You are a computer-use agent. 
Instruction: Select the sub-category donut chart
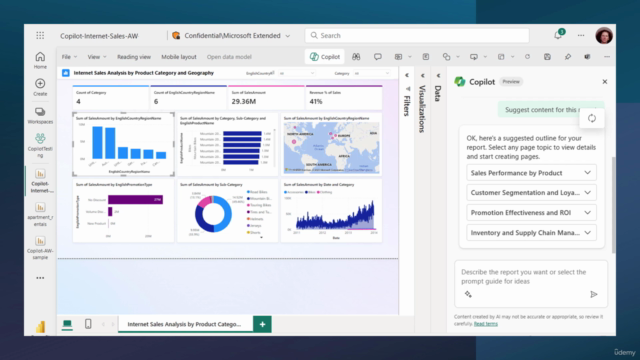tap(227, 211)
